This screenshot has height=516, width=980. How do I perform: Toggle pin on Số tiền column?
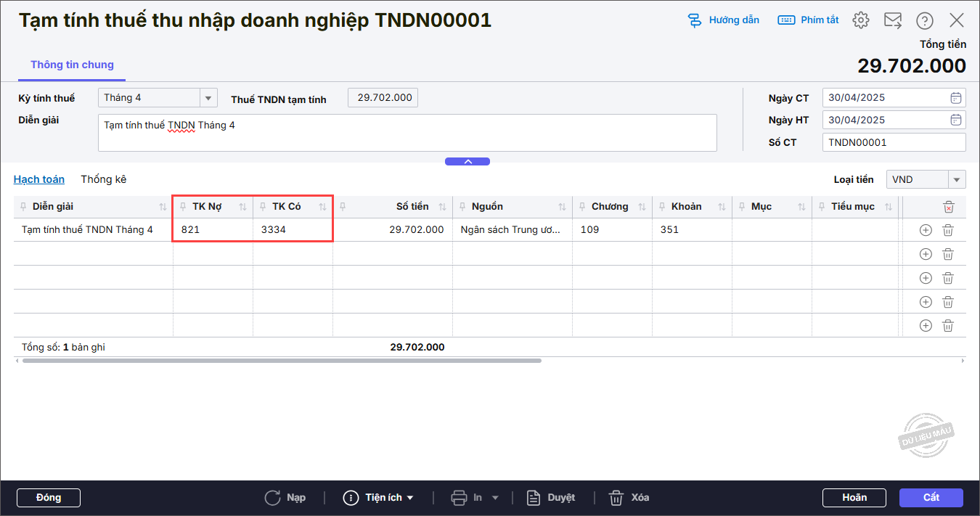coord(343,207)
